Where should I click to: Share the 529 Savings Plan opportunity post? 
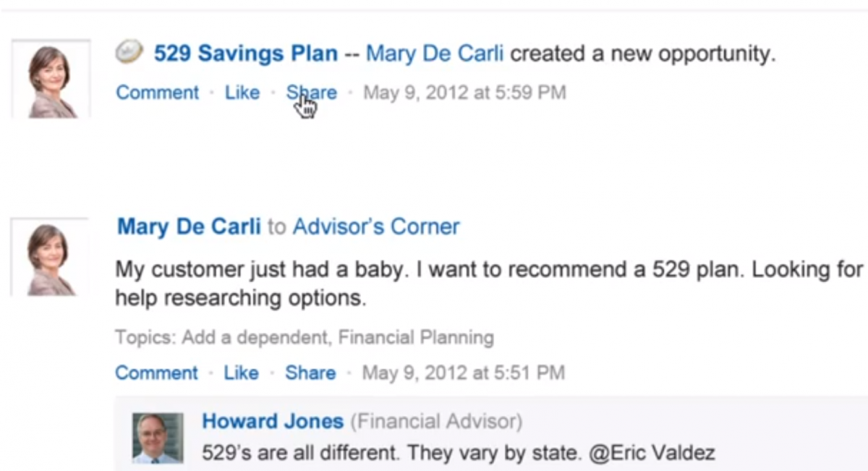tap(311, 92)
